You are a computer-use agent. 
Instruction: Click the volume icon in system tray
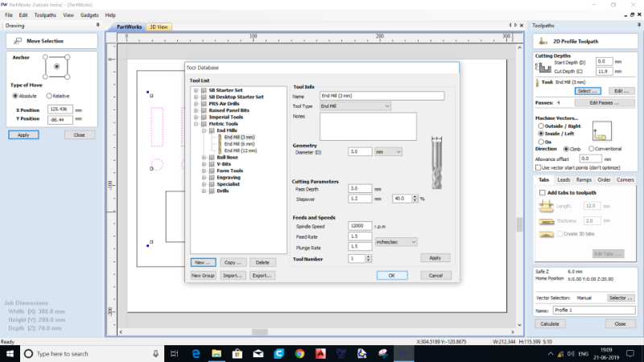pos(571,353)
